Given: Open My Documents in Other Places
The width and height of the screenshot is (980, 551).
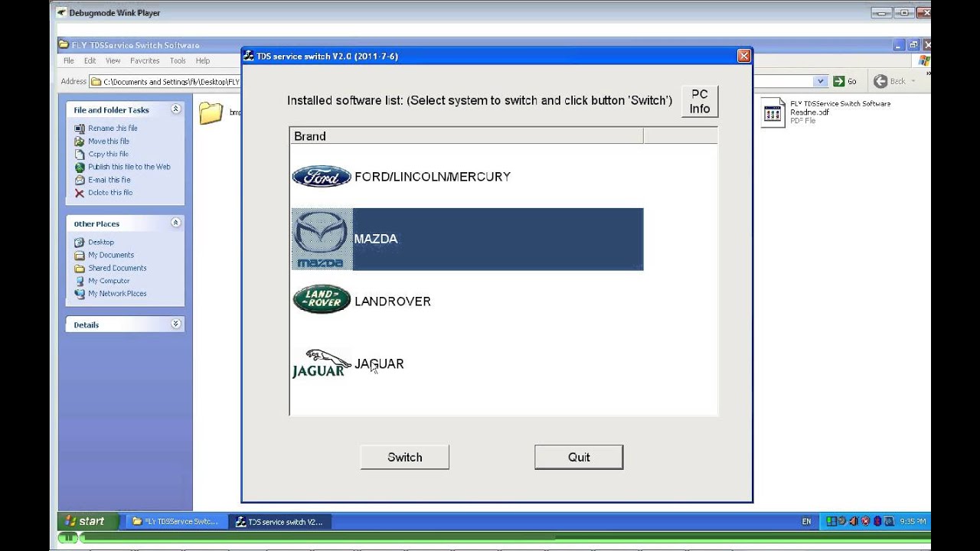Looking at the screenshot, I should (x=111, y=256).
